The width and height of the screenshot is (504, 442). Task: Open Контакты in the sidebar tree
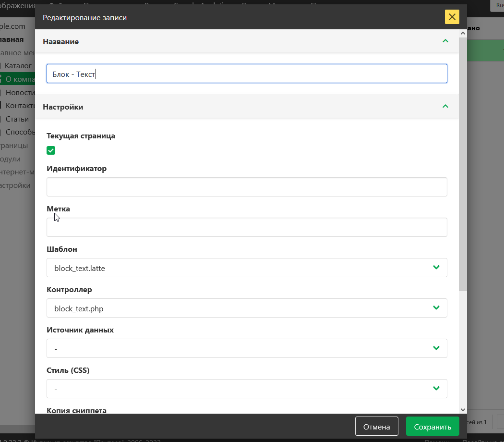(x=20, y=106)
